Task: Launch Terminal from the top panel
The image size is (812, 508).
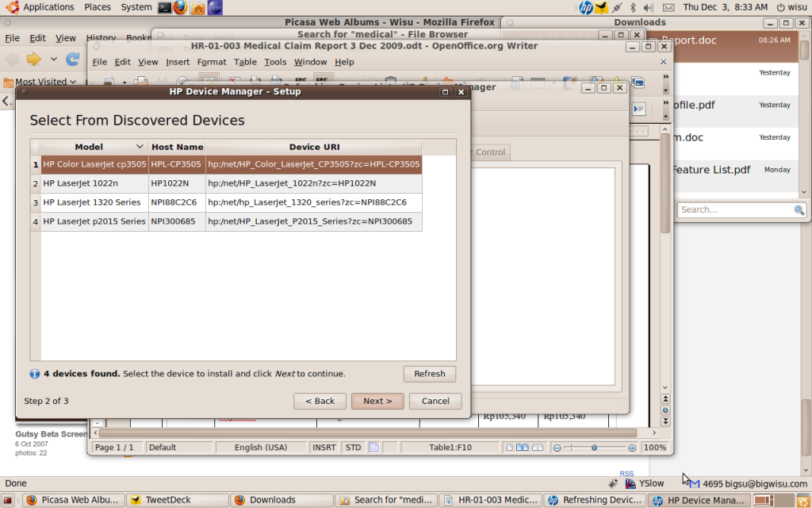Action: (x=165, y=7)
